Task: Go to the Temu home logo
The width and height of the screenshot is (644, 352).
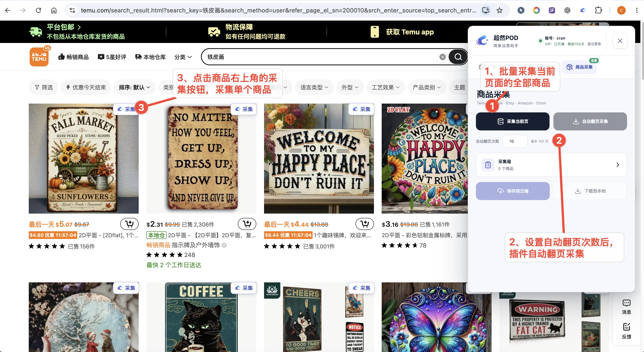Action: click(x=39, y=56)
